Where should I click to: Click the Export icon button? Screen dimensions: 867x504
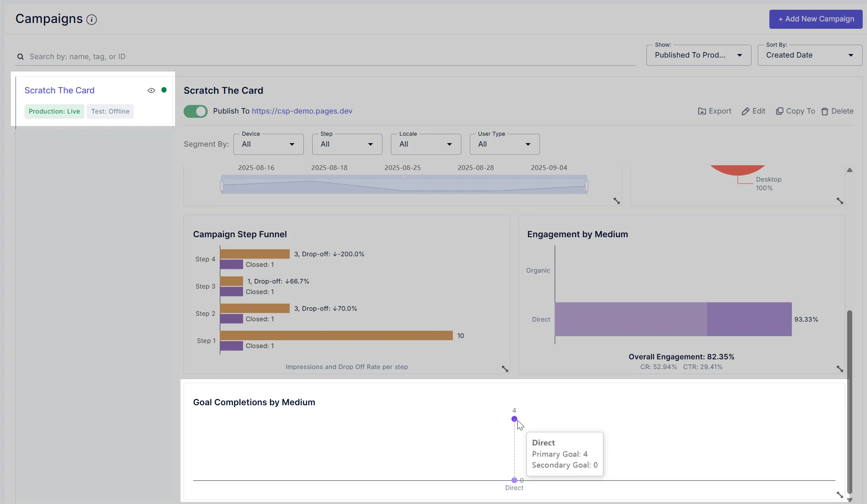point(702,111)
